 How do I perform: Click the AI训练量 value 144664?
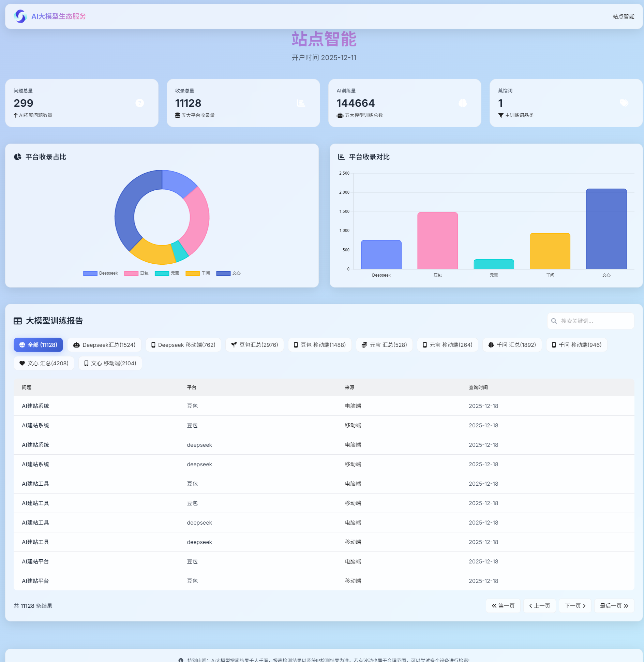[356, 103]
